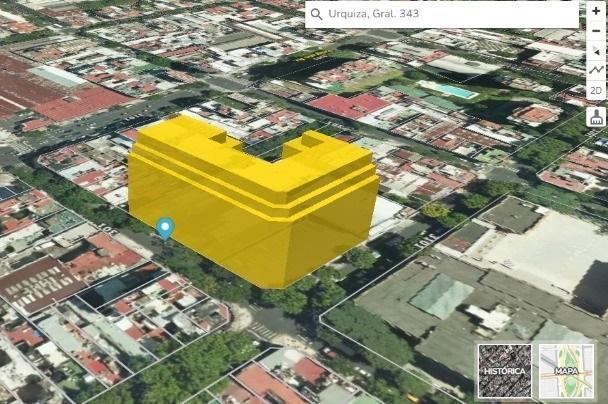The height and width of the screenshot is (404, 608).
Task: Click the magnifier search icon
Action: 316,14
